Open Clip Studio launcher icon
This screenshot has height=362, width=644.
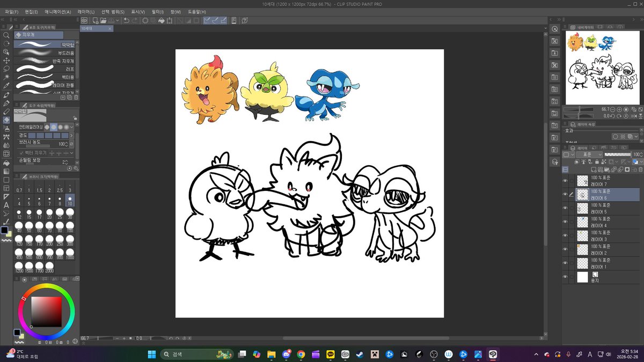coord(84,20)
